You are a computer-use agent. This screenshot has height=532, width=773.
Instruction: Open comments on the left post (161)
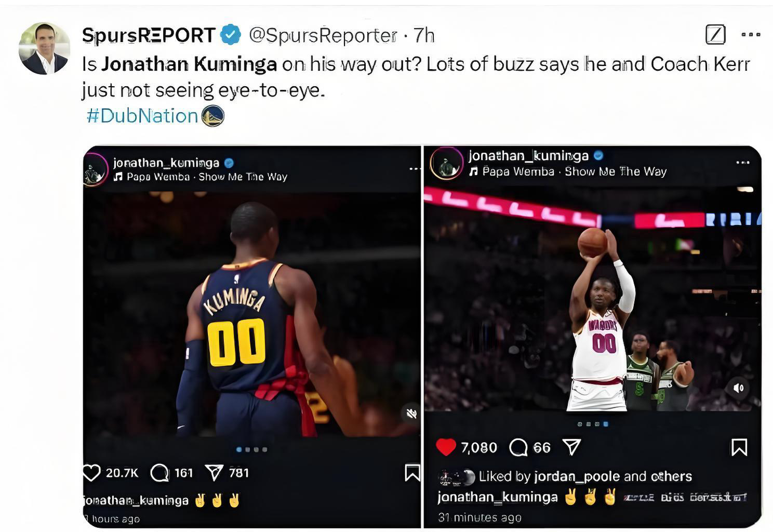click(x=159, y=473)
